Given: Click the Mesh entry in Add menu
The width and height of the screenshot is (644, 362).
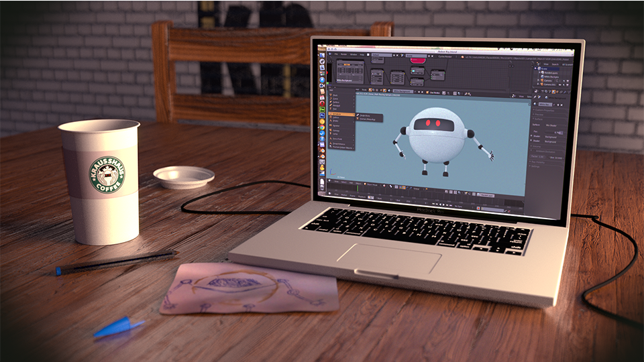Looking at the screenshot, I should 336,96.
